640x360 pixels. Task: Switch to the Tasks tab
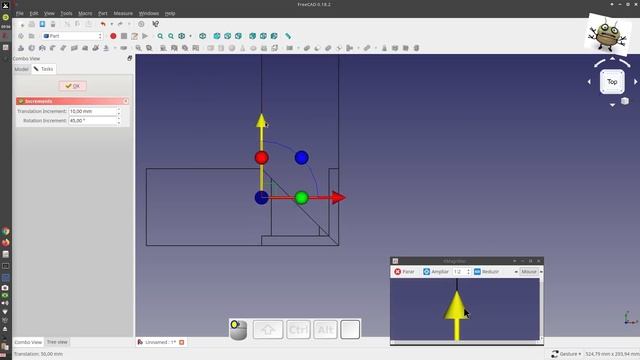[x=44, y=69]
